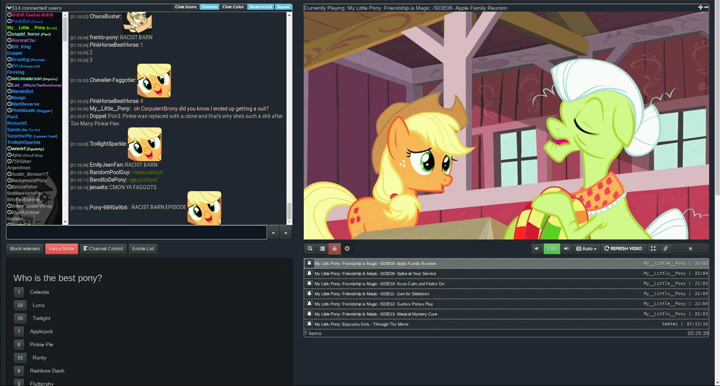Click the icon beside user BN_King
The height and width of the screenshot is (386, 720).
[9, 47]
